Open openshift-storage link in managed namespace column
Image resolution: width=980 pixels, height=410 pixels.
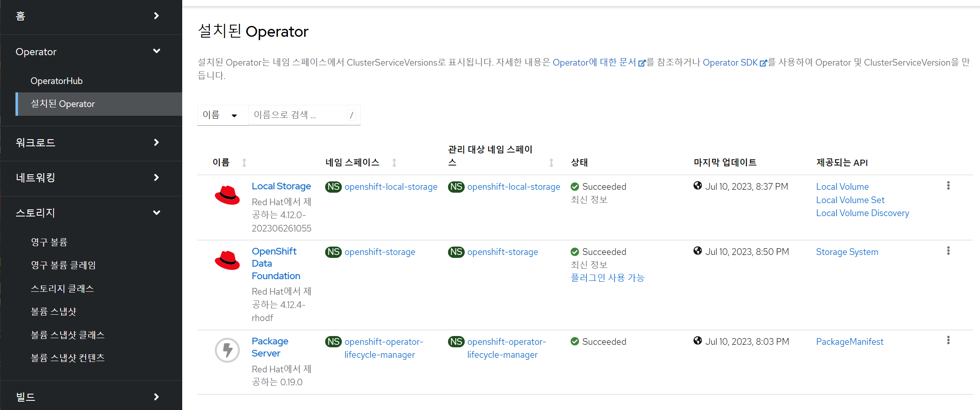coord(503,252)
